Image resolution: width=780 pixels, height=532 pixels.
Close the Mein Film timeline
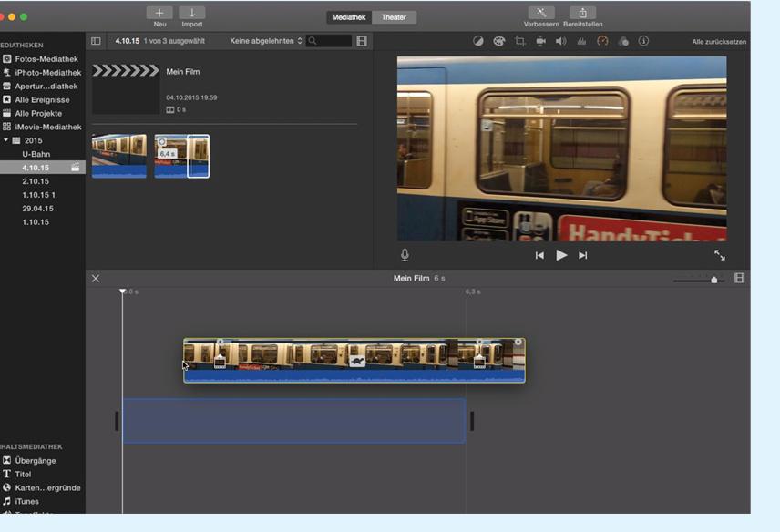click(96, 279)
